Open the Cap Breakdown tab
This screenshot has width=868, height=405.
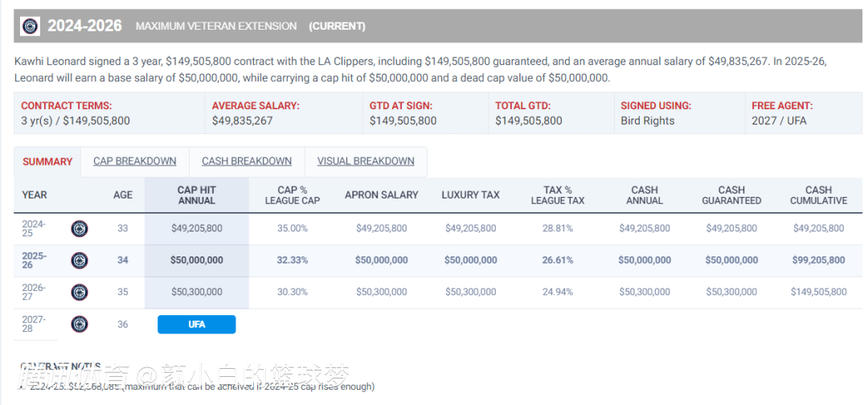tap(134, 162)
